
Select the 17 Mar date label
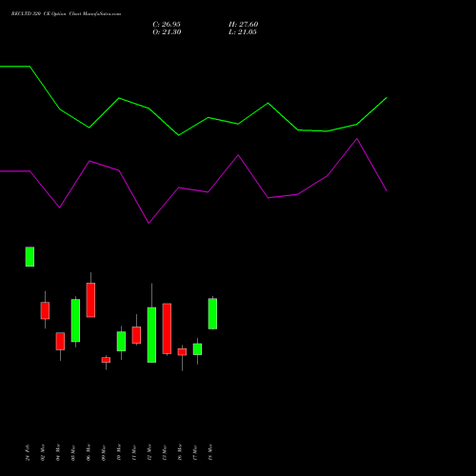pyautogui.click(x=195, y=452)
